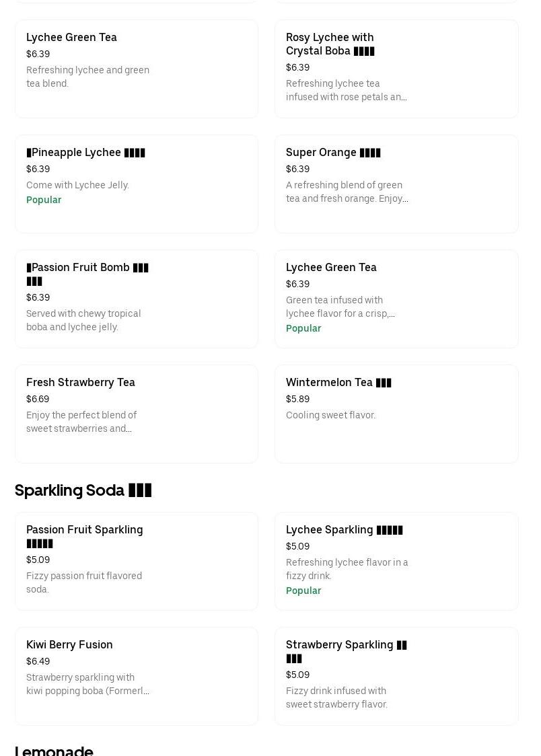
Task: Choose the Kiwi Berry Fusion item
Action: point(137,676)
